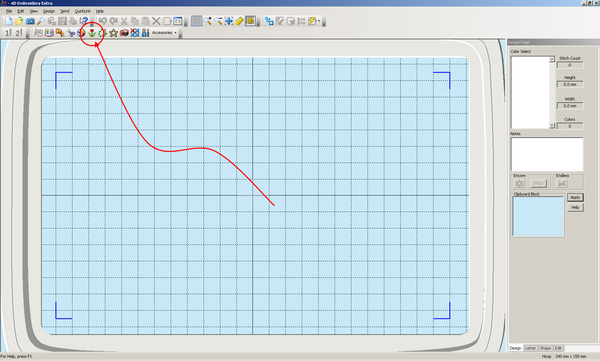This screenshot has height=361, width=600.
Task: Expand the Accessories dropdown
Action: (x=165, y=33)
